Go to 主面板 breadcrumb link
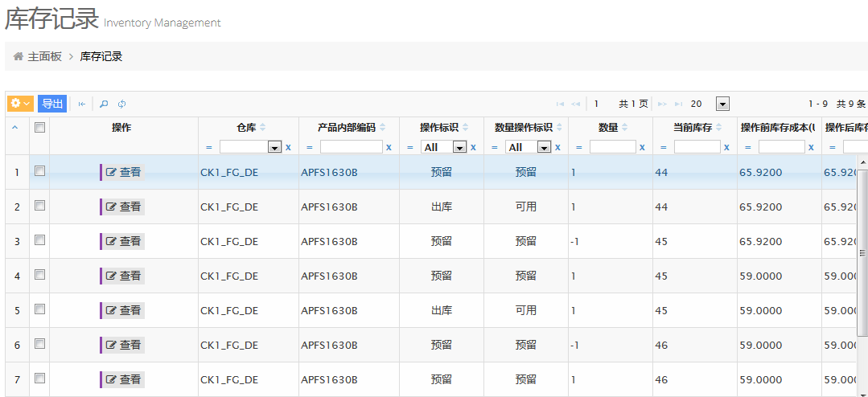868x397 pixels. pyautogui.click(x=45, y=56)
